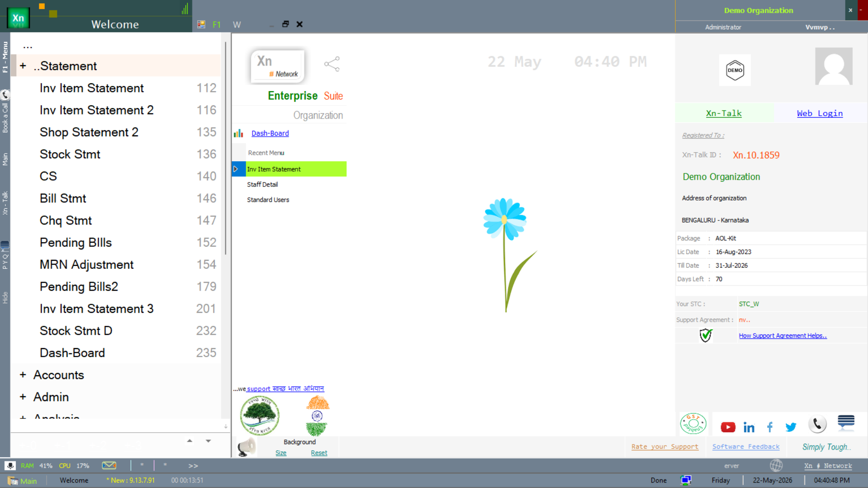Open the YouTube icon
The image size is (868, 488).
(x=728, y=427)
